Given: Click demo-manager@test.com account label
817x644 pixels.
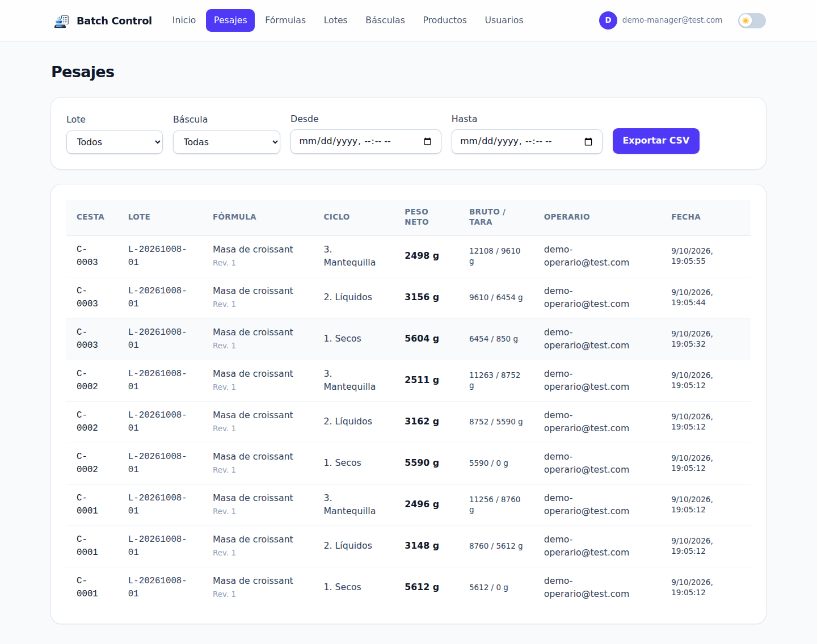Looking at the screenshot, I should click(x=672, y=20).
